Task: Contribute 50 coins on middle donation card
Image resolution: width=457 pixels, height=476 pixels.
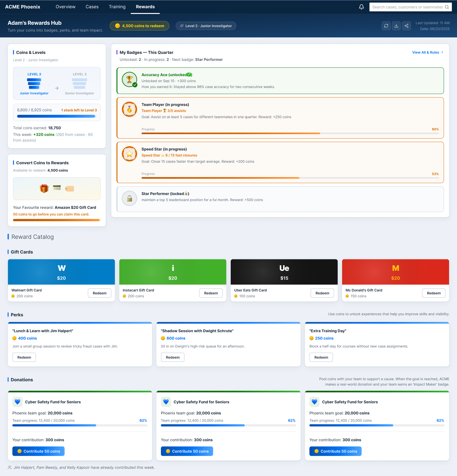Action: click(x=187, y=451)
